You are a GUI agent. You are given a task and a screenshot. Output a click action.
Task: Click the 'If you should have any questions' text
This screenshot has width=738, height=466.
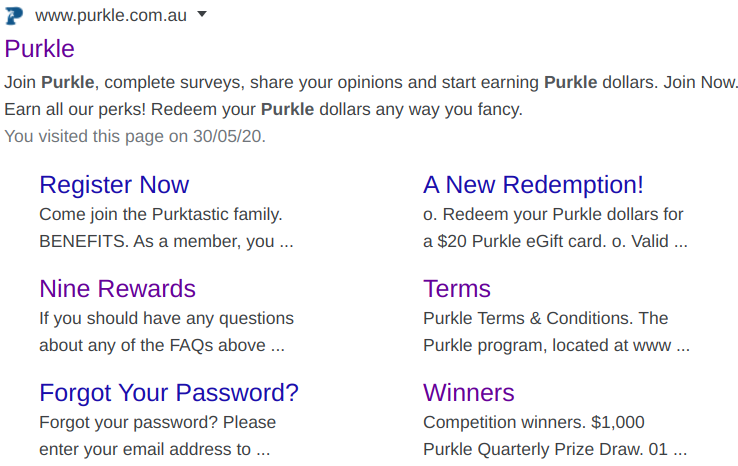[x=167, y=319]
